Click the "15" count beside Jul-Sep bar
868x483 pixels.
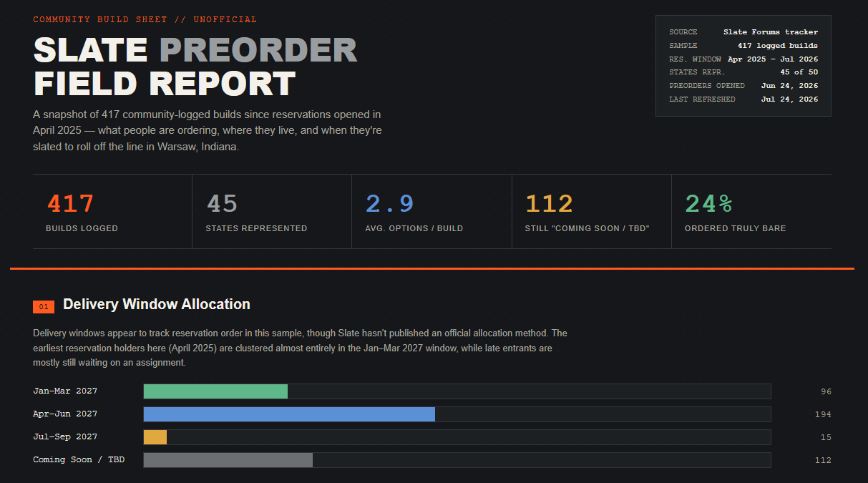pos(826,438)
